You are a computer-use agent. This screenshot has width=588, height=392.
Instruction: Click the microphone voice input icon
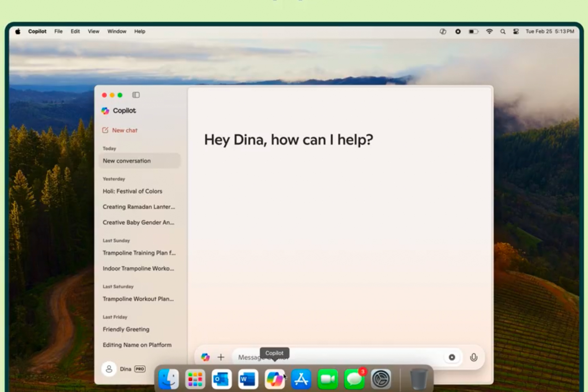473,357
